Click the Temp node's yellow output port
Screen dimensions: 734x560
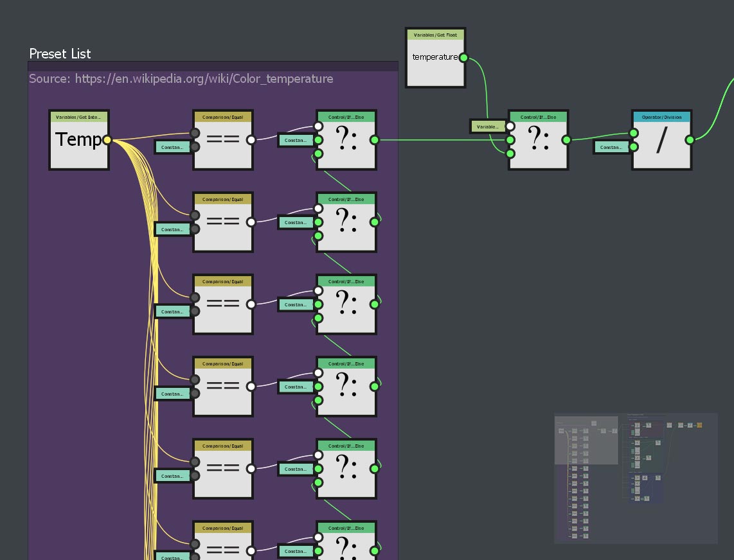[107, 140]
